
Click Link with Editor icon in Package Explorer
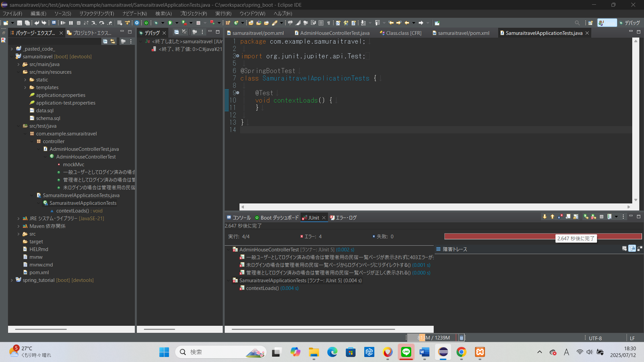click(113, 41)
